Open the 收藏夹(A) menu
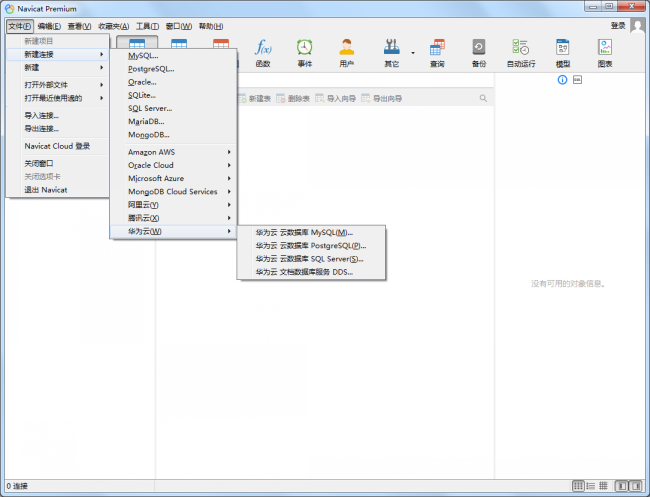The height and width of the screenshot is (497, 650). tap(114, 26)
